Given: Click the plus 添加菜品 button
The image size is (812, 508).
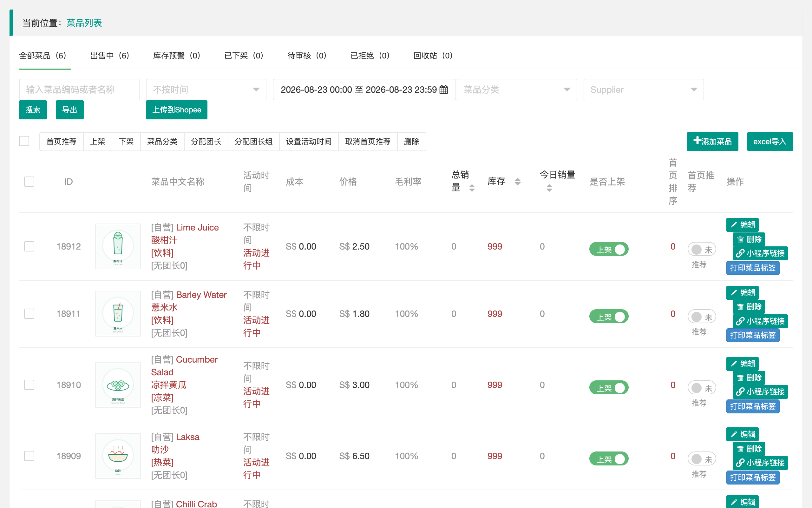Looking at the screenshot, I should (712, 142).
